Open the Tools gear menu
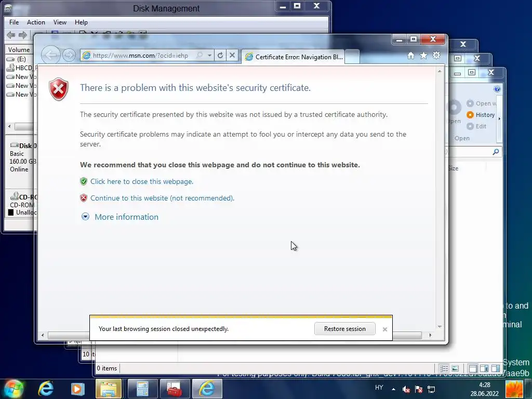The width and height of the screenshot is (532, 399). pyautogui.click(x=436, y=55)
